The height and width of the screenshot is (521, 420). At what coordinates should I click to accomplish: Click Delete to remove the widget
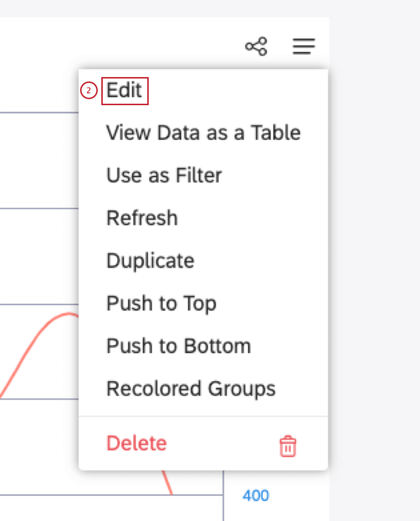coord(136,443)
